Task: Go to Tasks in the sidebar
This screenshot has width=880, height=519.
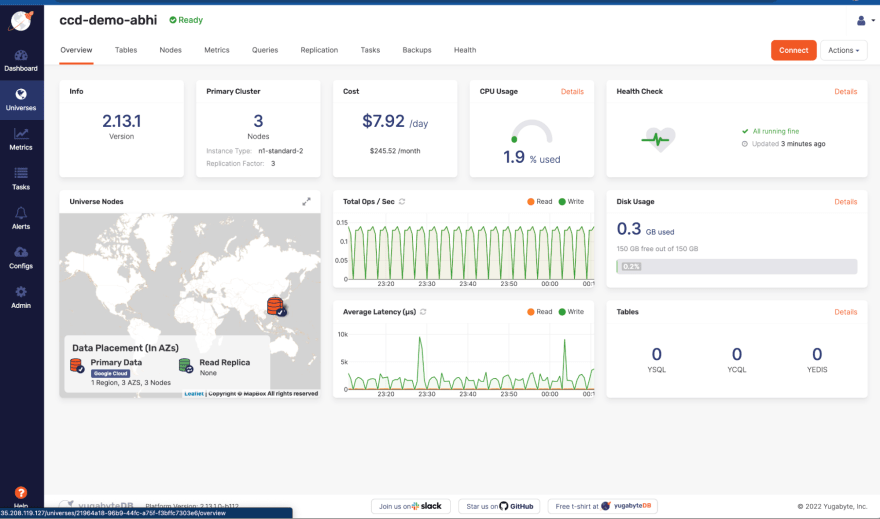Action: 21,178
